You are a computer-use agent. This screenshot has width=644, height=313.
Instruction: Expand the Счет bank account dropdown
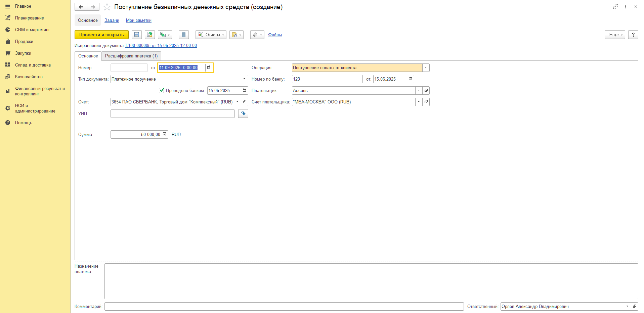click(237, 102)
